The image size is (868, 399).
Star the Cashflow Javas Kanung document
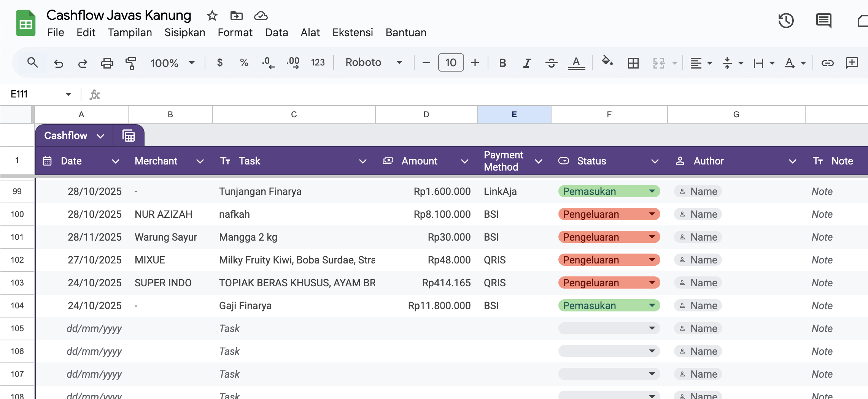tap(212, 16)
